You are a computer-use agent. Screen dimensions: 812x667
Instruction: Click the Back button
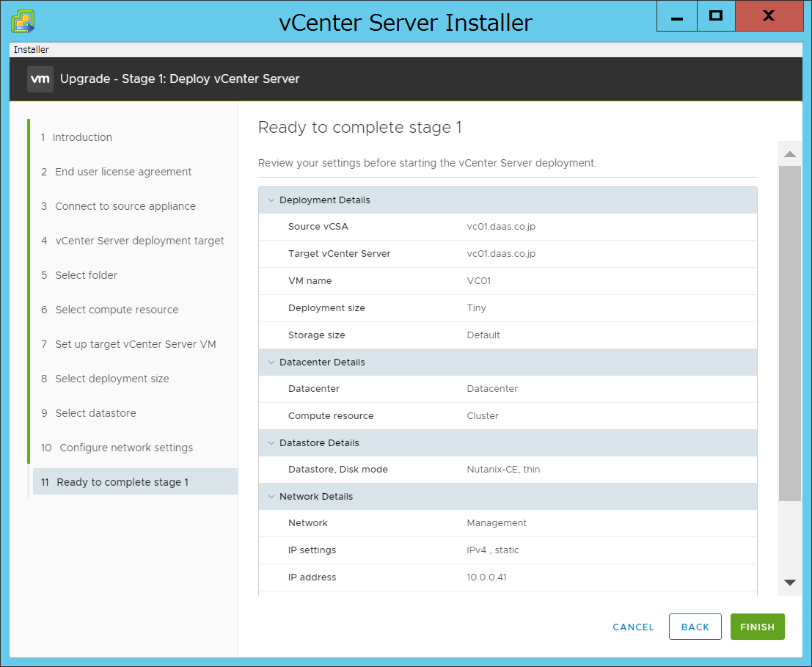pos(695,627)
